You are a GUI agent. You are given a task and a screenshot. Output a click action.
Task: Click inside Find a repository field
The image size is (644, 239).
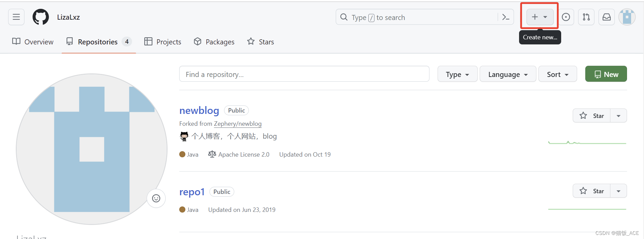(304, 74)
